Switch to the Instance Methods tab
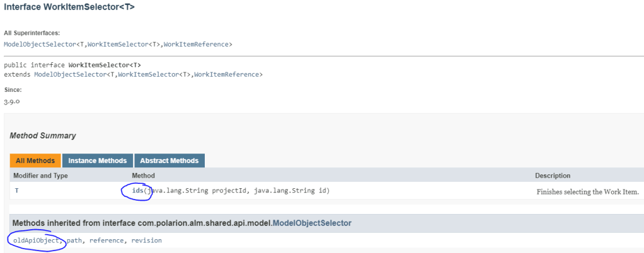Screen dimensions: 644x253 click(x=98, y=160)
